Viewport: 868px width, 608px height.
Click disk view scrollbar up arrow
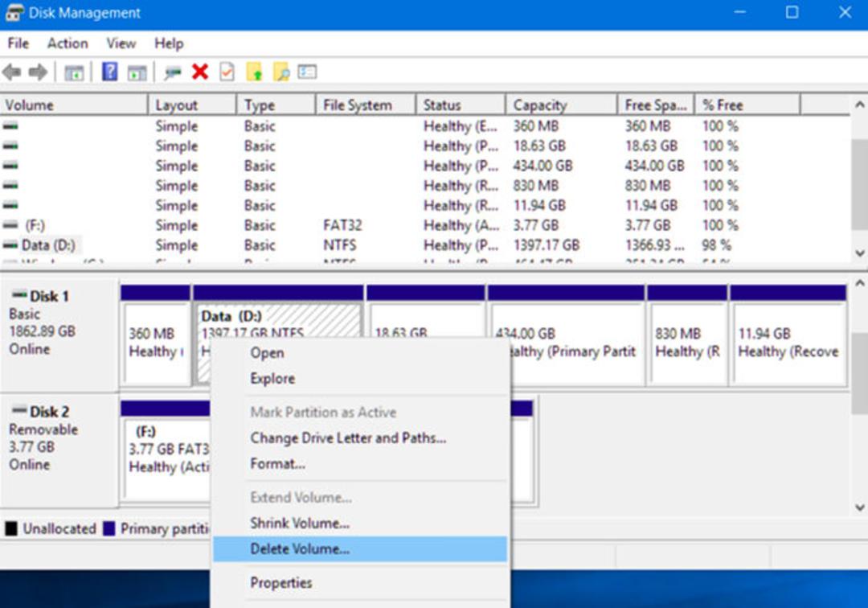(x=859, y=282)
